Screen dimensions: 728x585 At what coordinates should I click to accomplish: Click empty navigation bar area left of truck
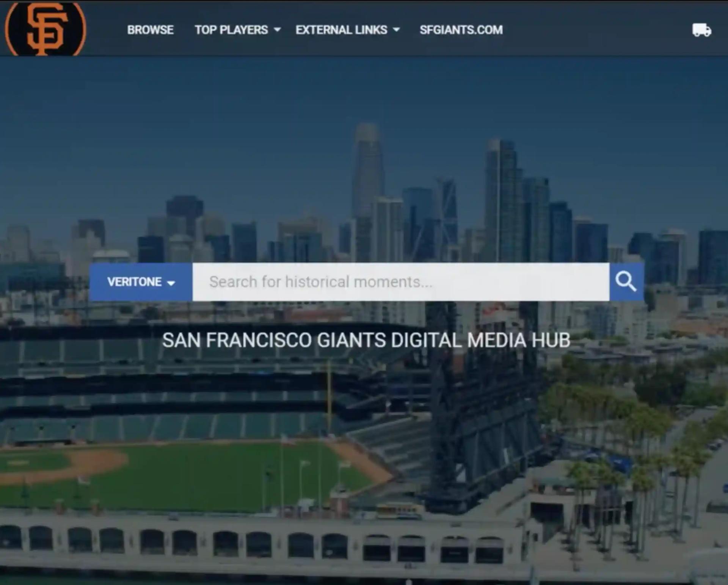[599, 30]
